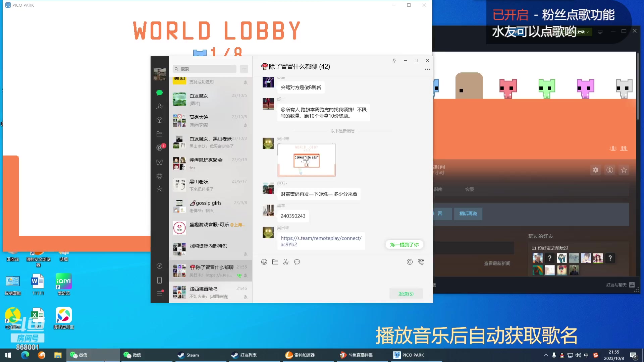Click the WeChat phone icon in the sidebar

point(160,280)
